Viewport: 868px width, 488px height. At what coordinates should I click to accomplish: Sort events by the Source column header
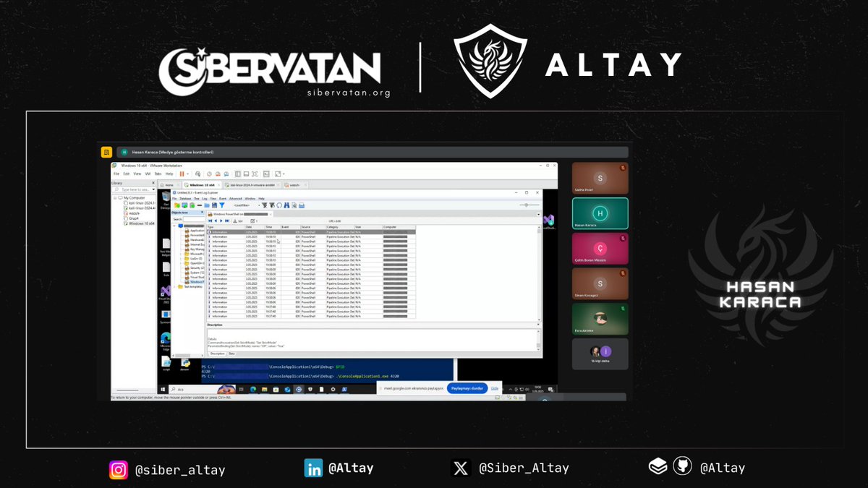tap(312, 227)
